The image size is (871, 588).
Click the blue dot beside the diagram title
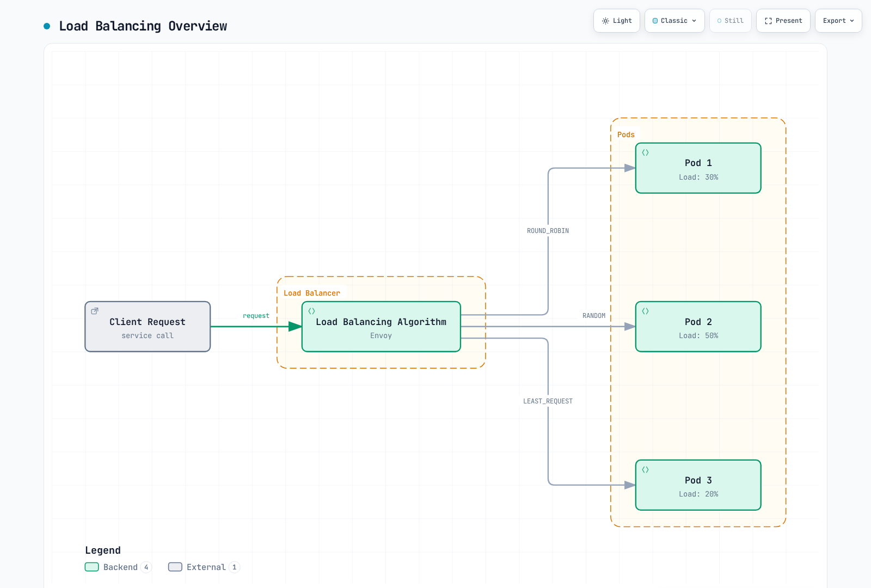click(x=47, y=26)
